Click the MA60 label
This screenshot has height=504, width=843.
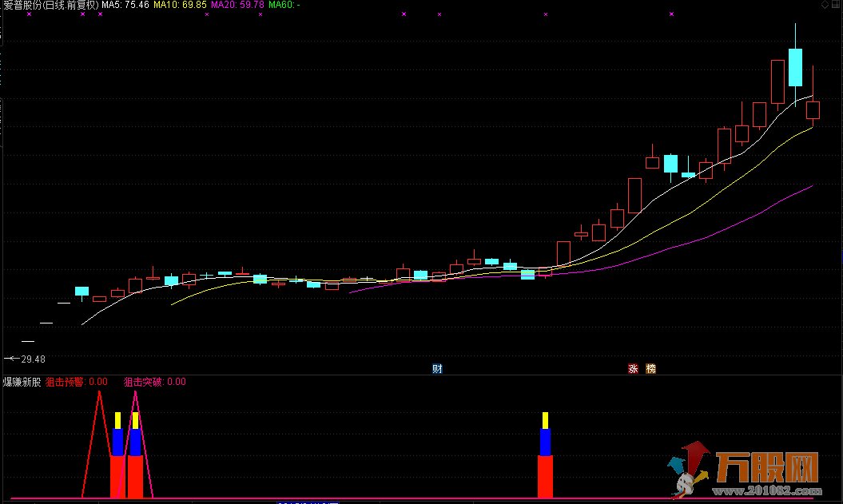[x=284, y=5]
